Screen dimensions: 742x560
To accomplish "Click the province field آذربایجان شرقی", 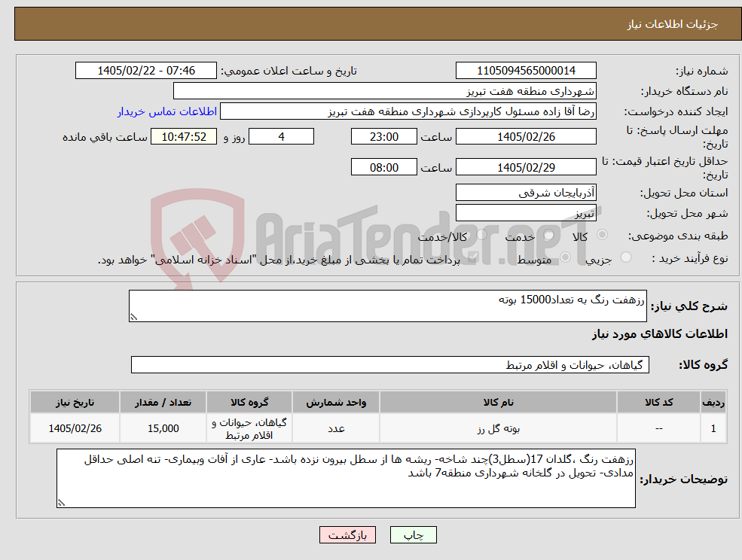I will click(x=526, y=193).
